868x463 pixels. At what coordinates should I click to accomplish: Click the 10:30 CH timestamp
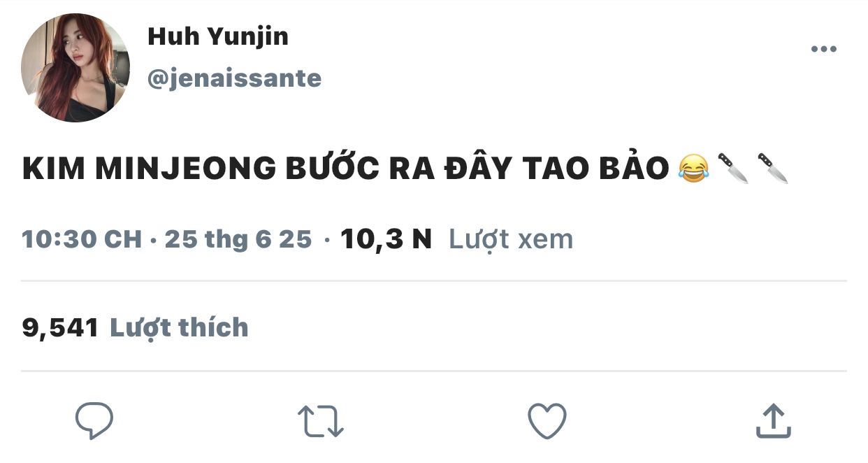(82, 239)
